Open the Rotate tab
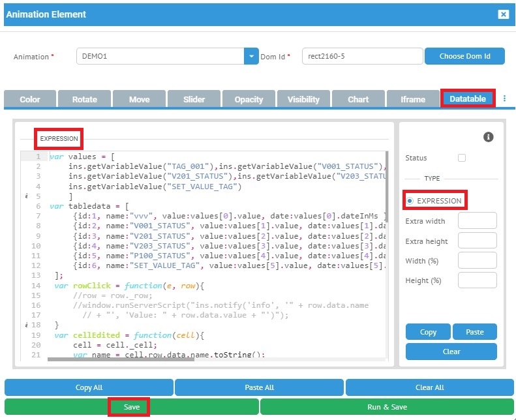516x420 pixels. [x=84, y=99]
